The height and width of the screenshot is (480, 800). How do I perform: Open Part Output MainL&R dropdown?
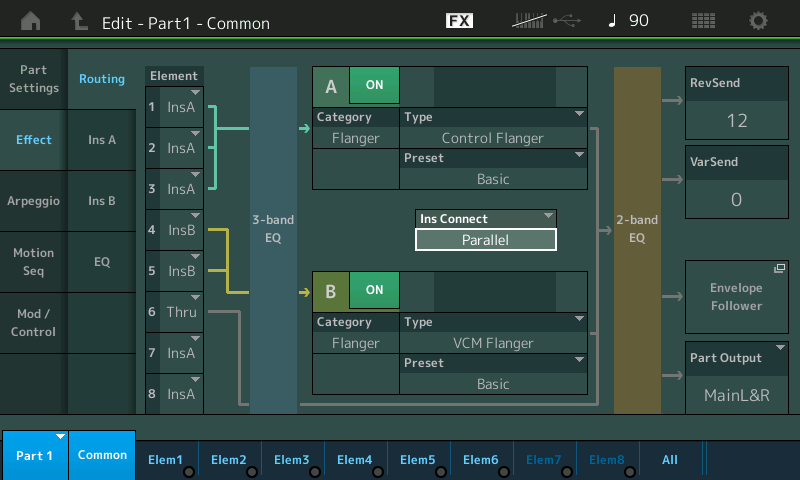point(737,378)
